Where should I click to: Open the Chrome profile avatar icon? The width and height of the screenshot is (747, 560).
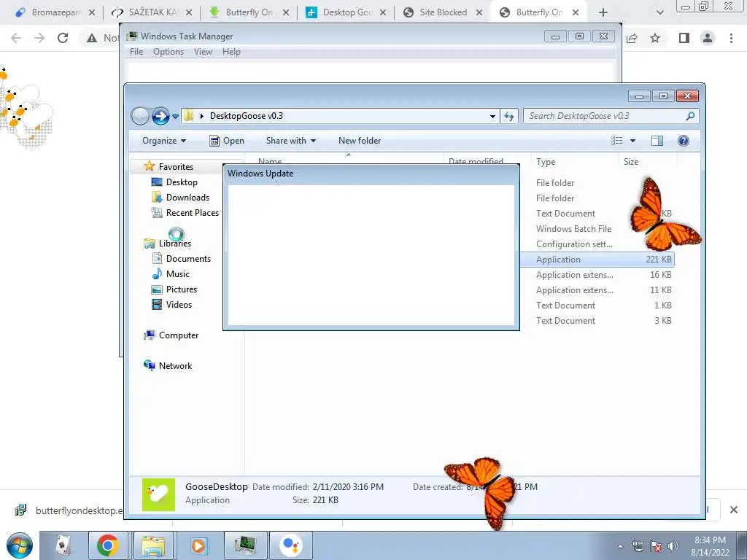click(x=708, y=38)
